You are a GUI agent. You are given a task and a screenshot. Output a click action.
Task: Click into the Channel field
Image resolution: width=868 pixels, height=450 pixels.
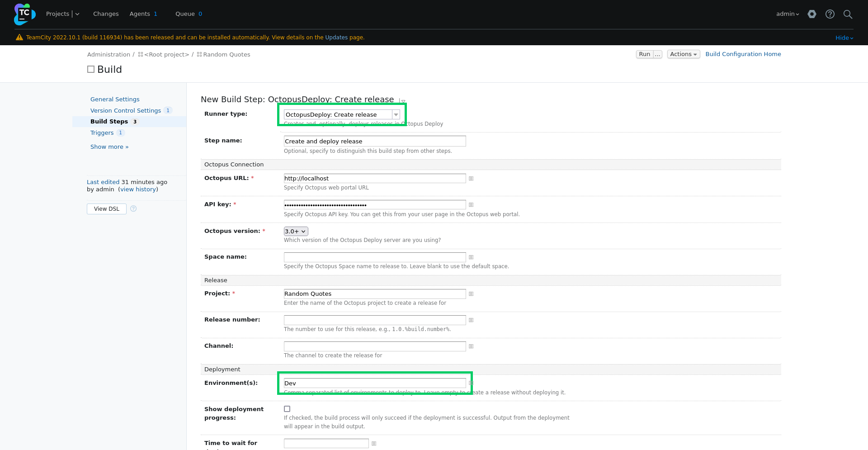[x=375, y=346]
